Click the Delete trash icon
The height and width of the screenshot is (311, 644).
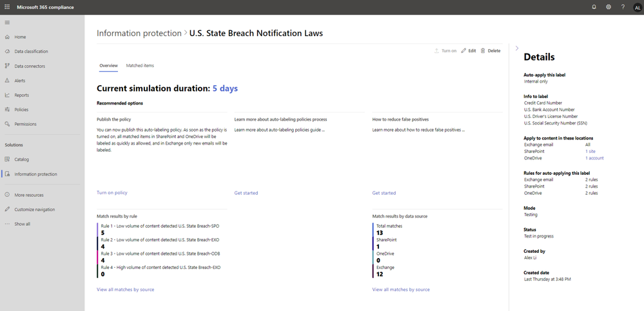tap(483, 50)
